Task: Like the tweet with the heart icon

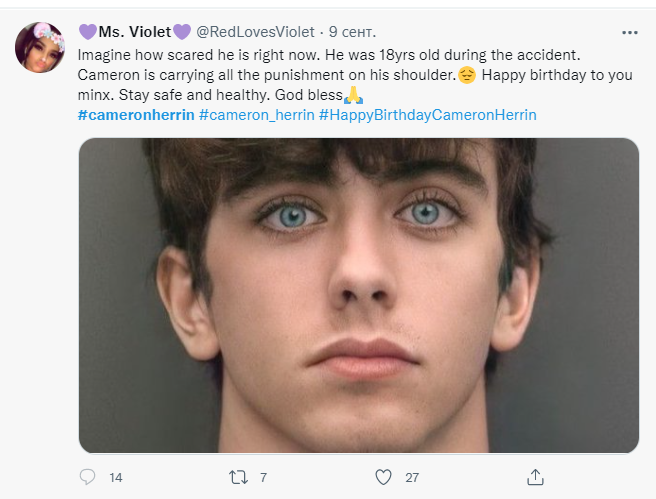Action: click(383, 477)
